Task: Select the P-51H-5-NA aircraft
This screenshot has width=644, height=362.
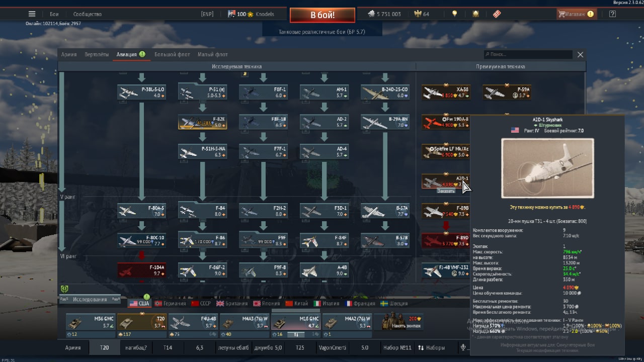Action: click(202, 151)
